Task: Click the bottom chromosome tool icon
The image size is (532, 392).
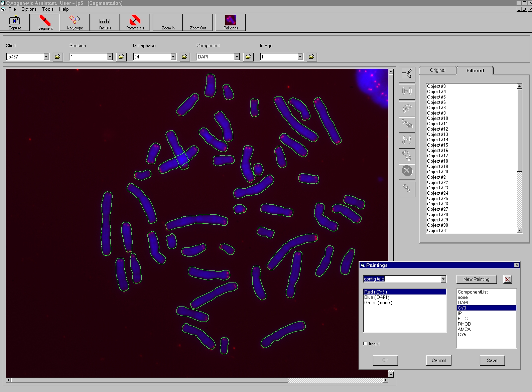Action: click(x=407, y=189)
